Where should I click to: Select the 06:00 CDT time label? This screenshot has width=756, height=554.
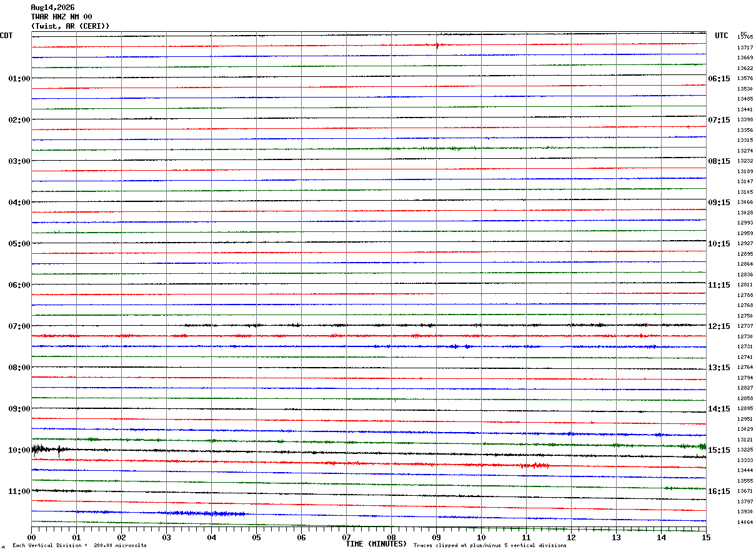click(19, 285)
